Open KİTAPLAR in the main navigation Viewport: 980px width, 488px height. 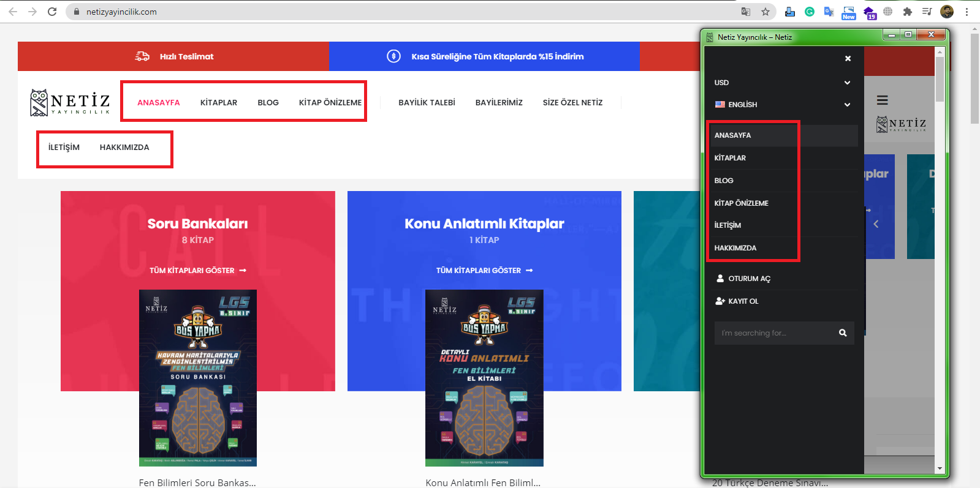[x=219, y=103]
